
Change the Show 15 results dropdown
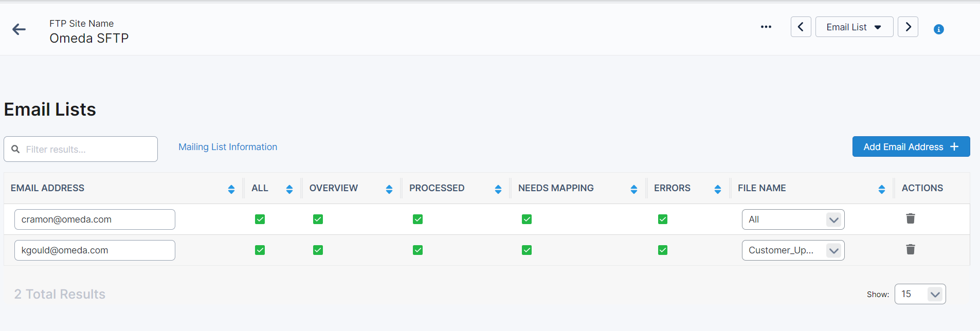[x=919, y=294]
